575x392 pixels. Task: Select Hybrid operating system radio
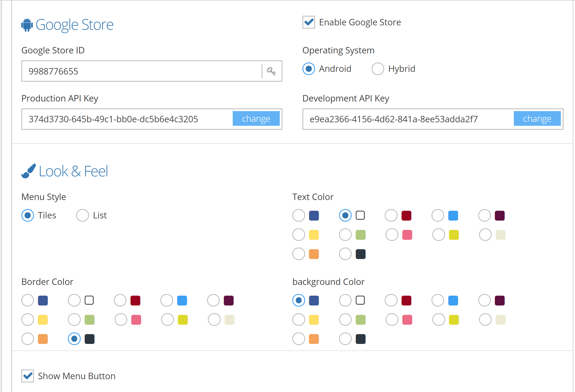click(378, 69)
